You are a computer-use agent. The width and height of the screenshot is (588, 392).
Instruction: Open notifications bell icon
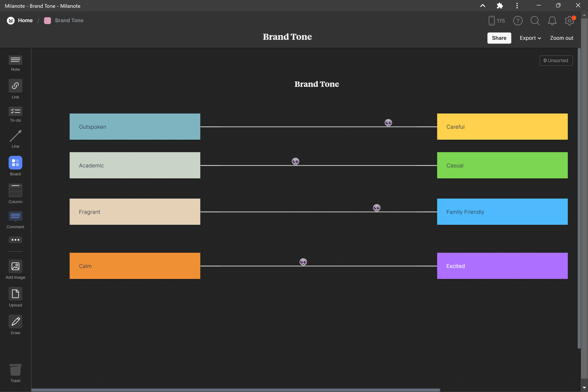coord(552,20)
